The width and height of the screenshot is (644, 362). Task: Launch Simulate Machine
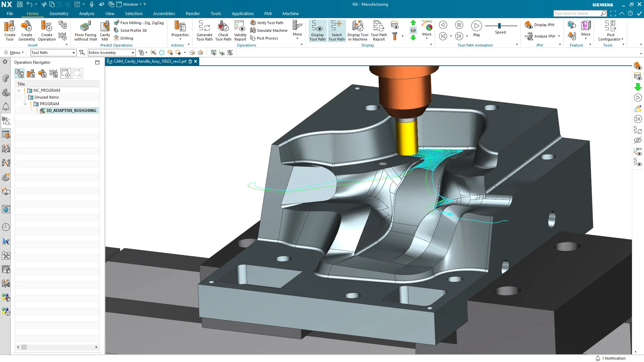[x=269, y=31]
